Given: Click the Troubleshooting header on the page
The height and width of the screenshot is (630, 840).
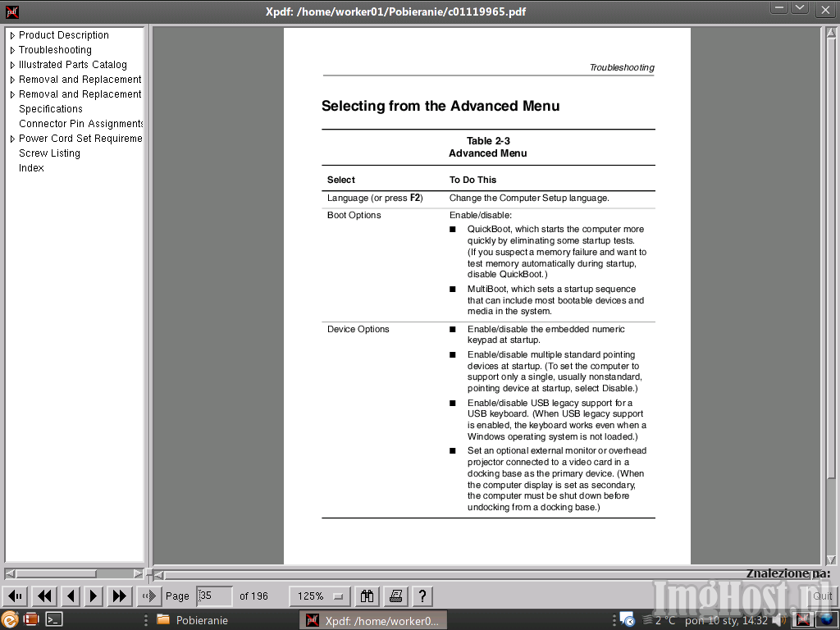Looking at the screenshot, I should point(622,67).
